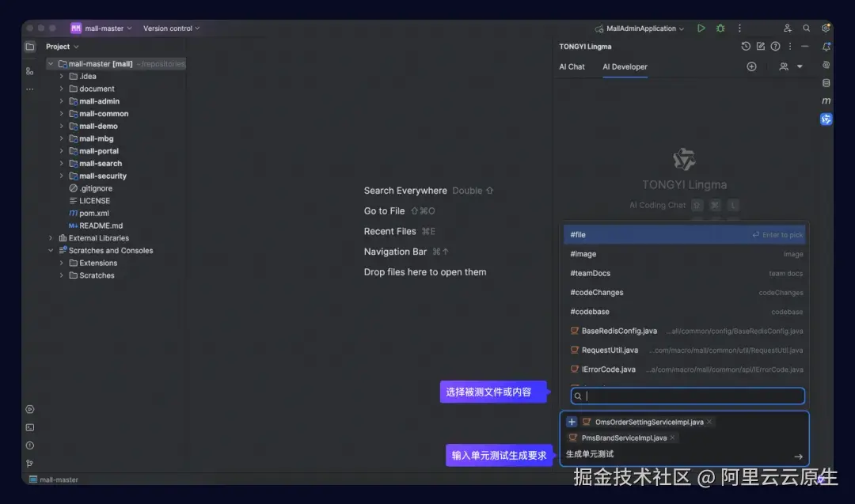
Task: Remove PmsBrandServiceImpl.java from context
Action: (x=673, y=438)
